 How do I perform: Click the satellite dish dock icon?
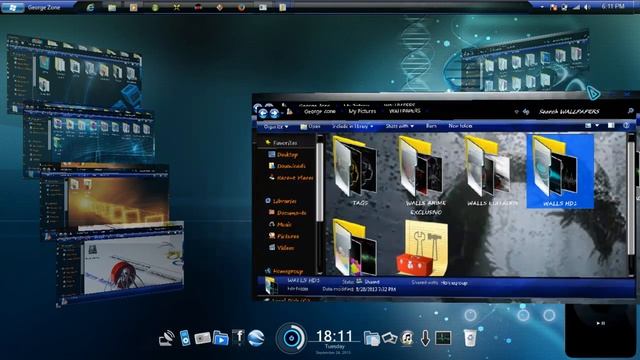tap(167, 338)
